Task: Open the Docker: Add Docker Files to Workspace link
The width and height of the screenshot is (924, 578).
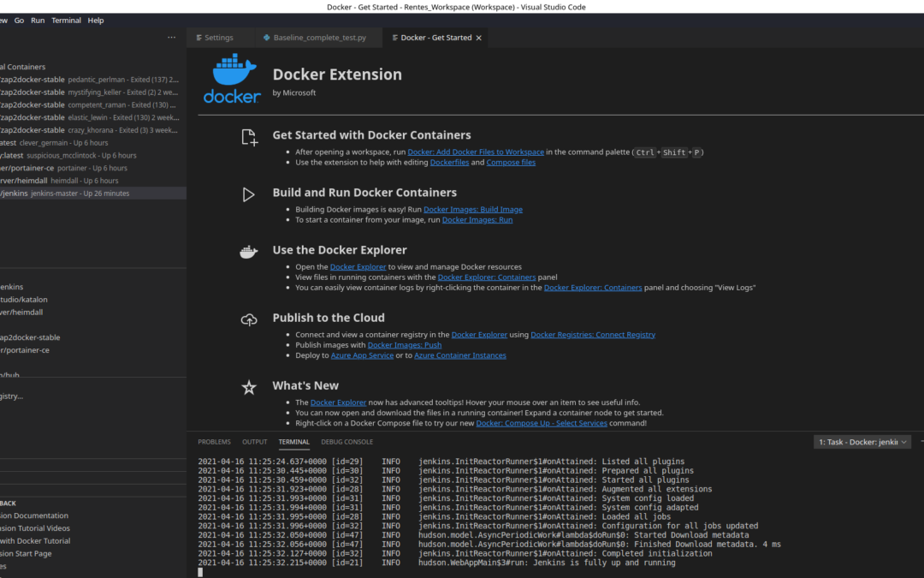Action: [476, 152]
